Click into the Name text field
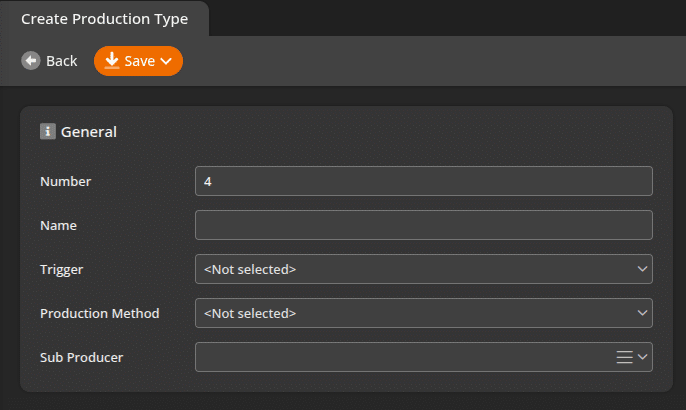 point(423,225)
